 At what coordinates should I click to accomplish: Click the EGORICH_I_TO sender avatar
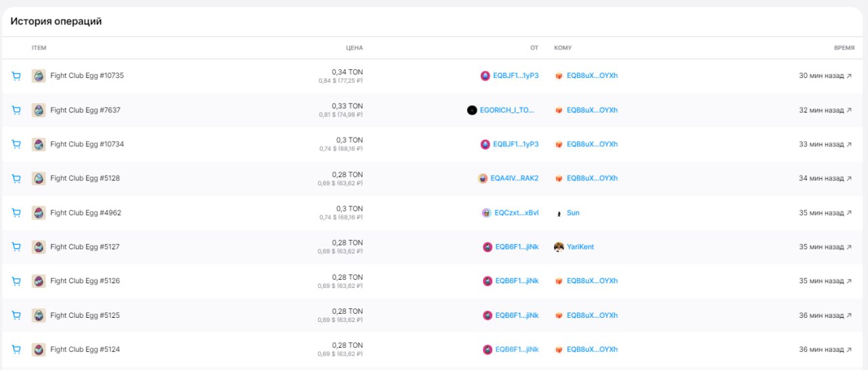[x=472, y=110]
